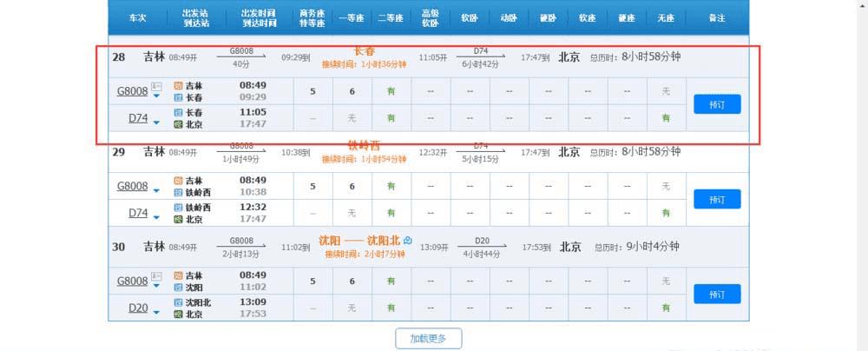Click terminal icon before 北京 in plan 28
The height and width of the screenshot is (351, 868).
coord(178,124)
